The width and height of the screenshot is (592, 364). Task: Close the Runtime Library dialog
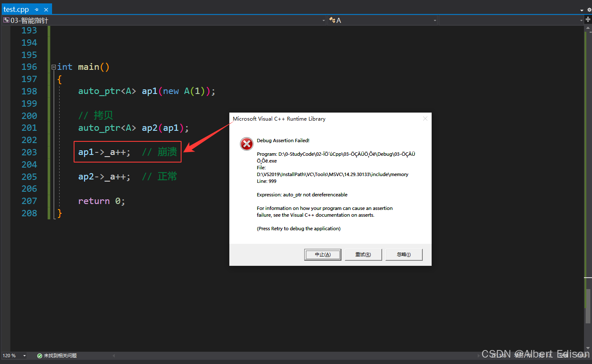(x=425, y=119)
